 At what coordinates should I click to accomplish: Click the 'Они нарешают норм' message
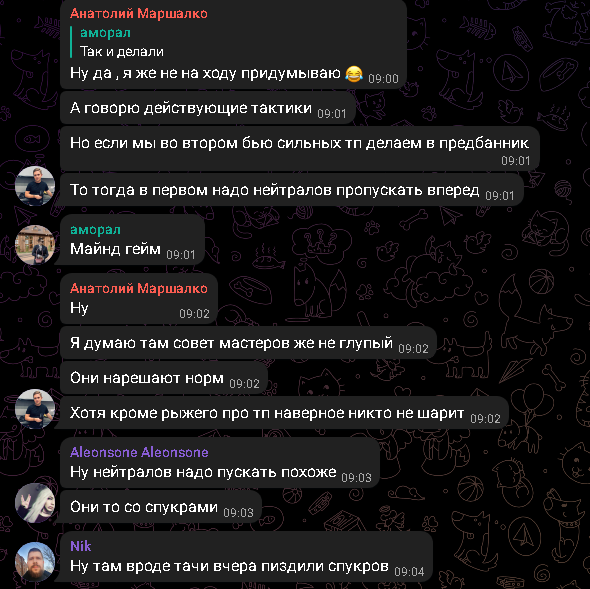(164, 378)
